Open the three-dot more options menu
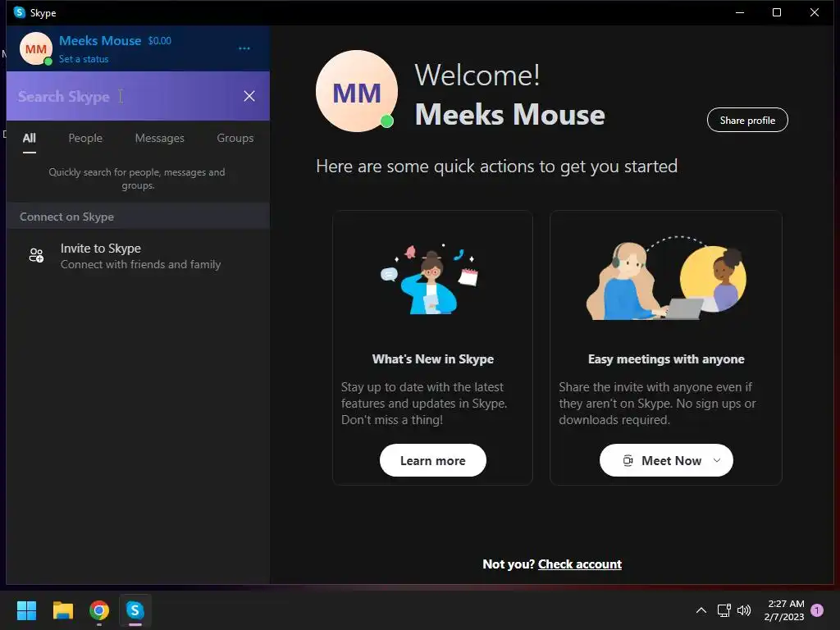Screen dimensions: 840x630 [244, 48]
